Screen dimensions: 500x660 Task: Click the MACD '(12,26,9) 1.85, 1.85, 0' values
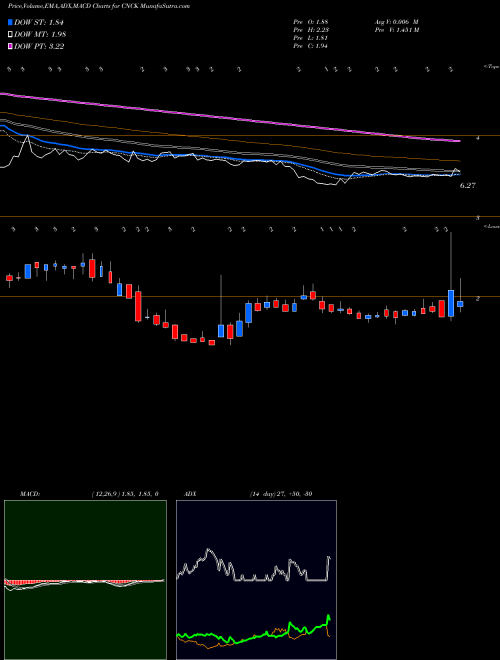(x=125, y=494)
